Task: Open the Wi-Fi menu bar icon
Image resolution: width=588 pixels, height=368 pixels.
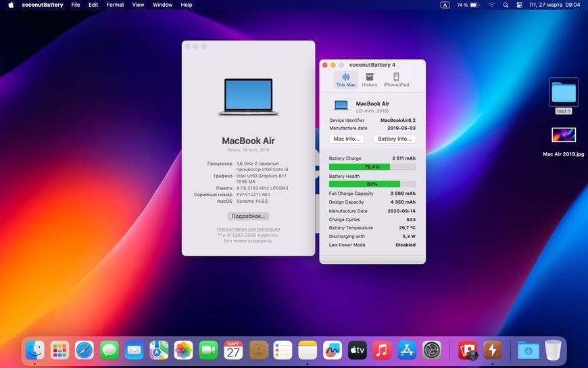Action: [x=491, y=5]
